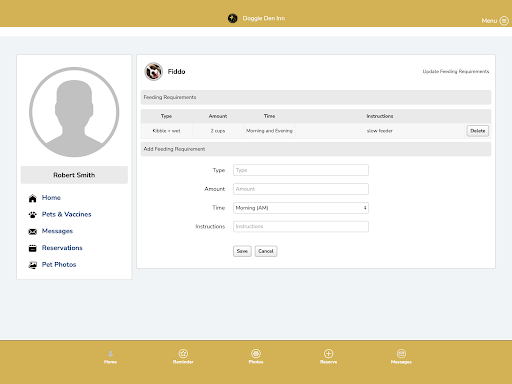Click Robert Smith's profile picture placeholder
This screenshot has height=384, width=512.
pyautogui.click(x=74, y=112)
